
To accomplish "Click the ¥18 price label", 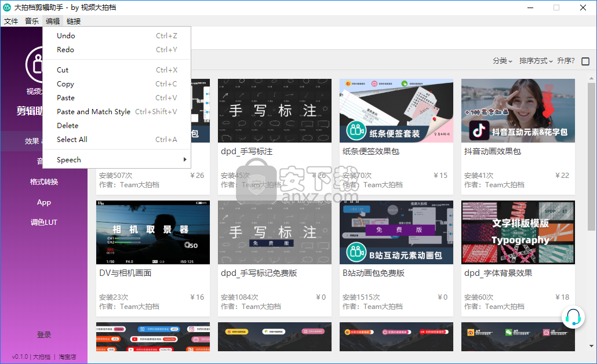I will pyautogui.click(x=562, y=297).
